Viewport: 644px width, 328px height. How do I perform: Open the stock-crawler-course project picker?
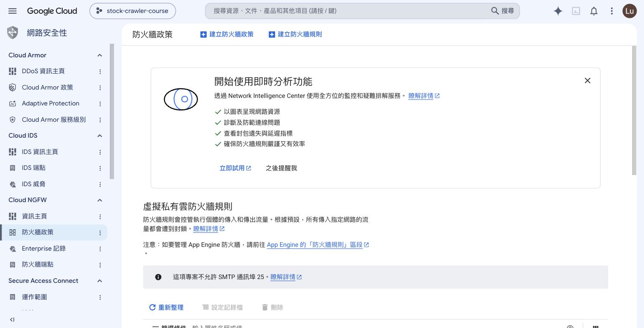tap(132, 11)
